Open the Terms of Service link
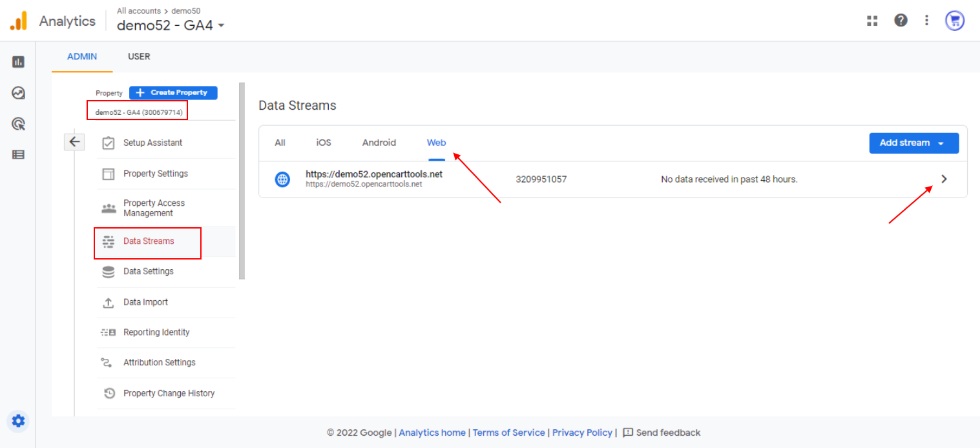980x448 pixels. pos(508,433)
